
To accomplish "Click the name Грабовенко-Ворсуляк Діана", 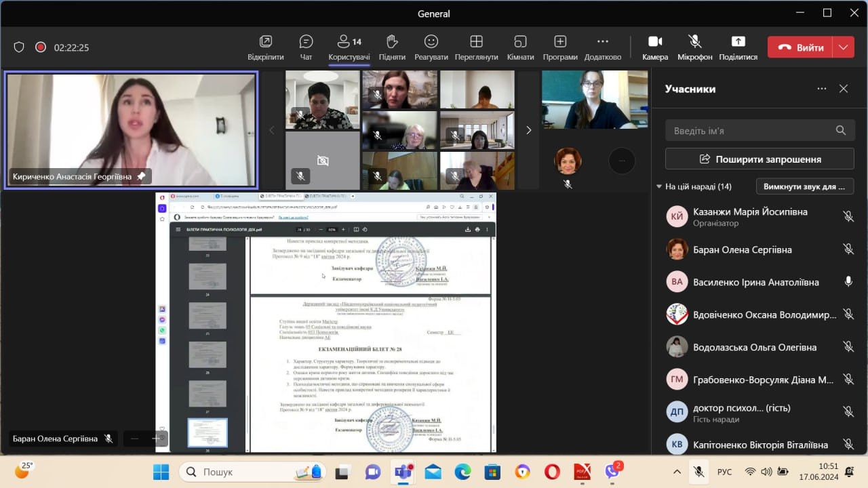I will click(x=764, y=380).
